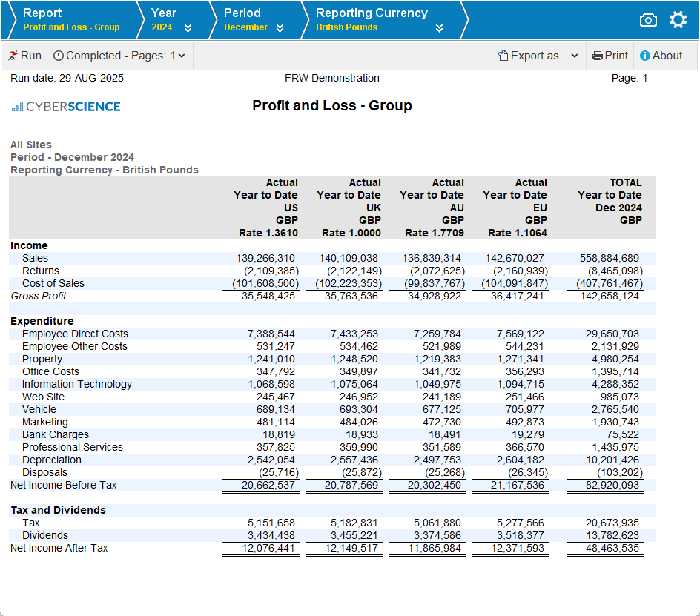Viewport: 700px width, 616px height.
Task: Click the About info icon
Action: click(645, 56)
